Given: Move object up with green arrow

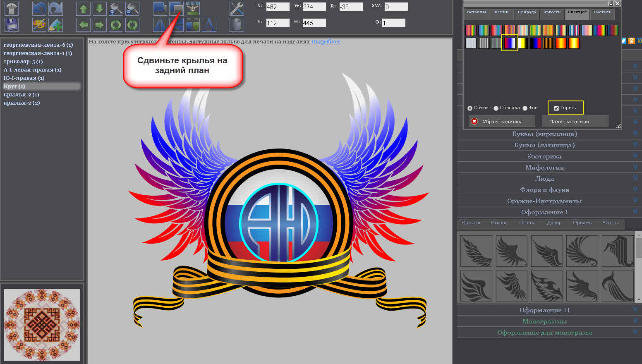Looking at the screenshot, I should tap(84, 8).
